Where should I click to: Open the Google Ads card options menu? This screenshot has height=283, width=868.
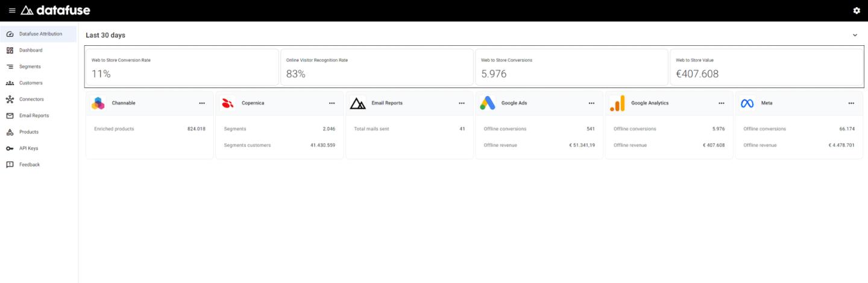point(591,103)
